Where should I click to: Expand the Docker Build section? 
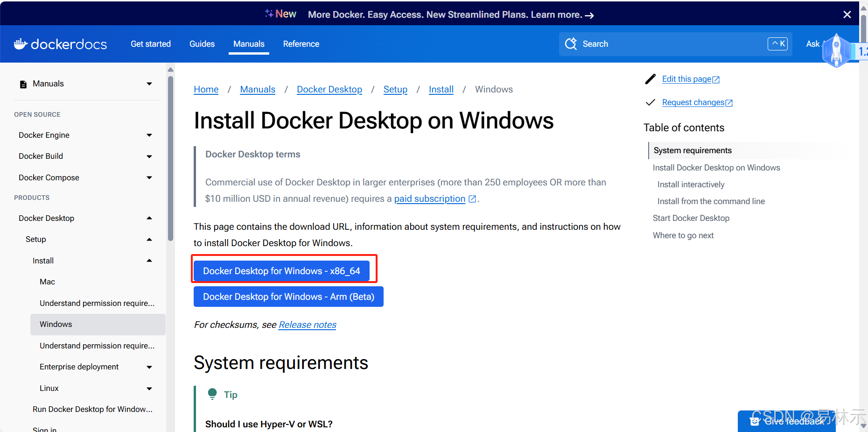point(149,156)
